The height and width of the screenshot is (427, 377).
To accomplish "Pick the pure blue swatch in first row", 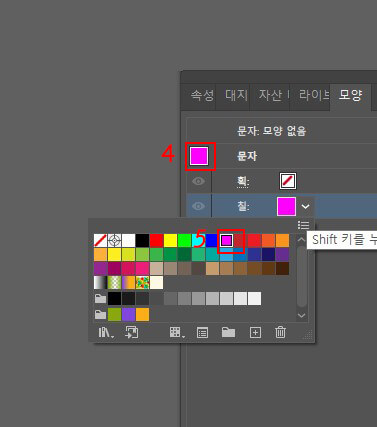I will click(212, 240).
